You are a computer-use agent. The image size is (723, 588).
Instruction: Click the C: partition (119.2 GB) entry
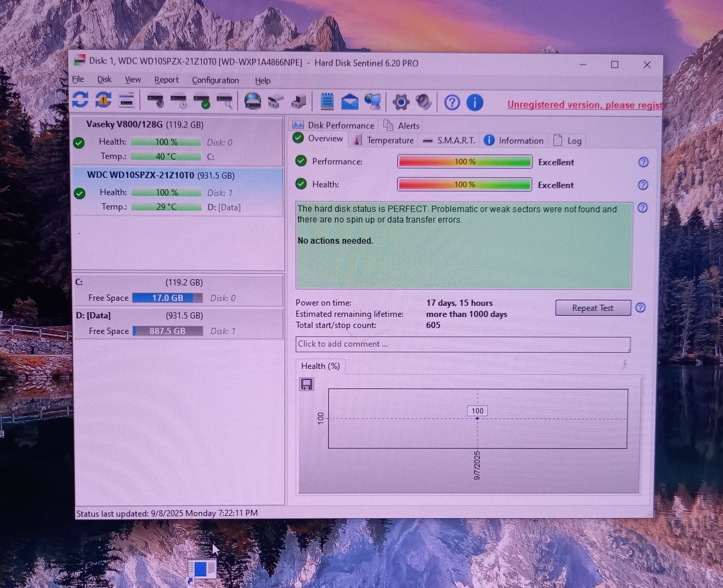(179, 290)
